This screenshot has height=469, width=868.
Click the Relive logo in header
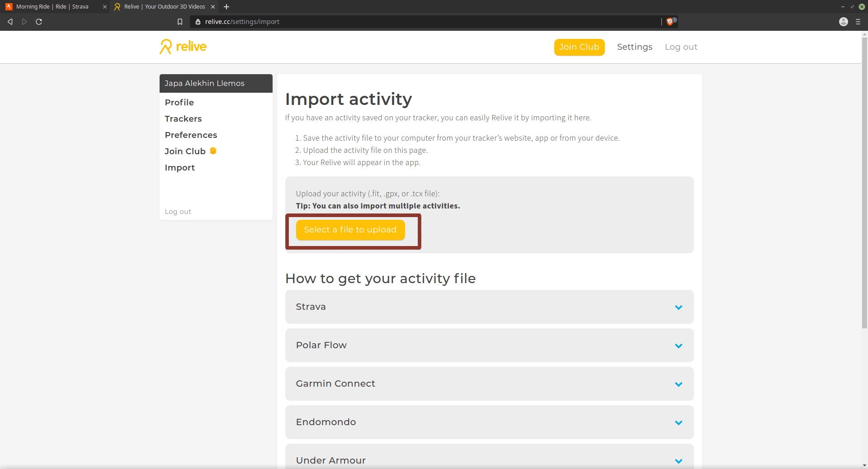(x=183, y=47)
